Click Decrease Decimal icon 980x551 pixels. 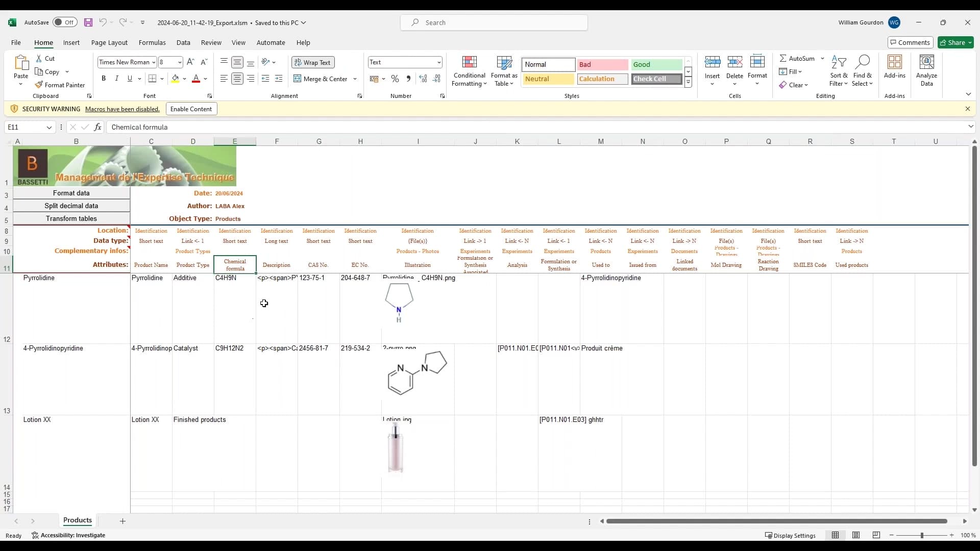[436, 79]
